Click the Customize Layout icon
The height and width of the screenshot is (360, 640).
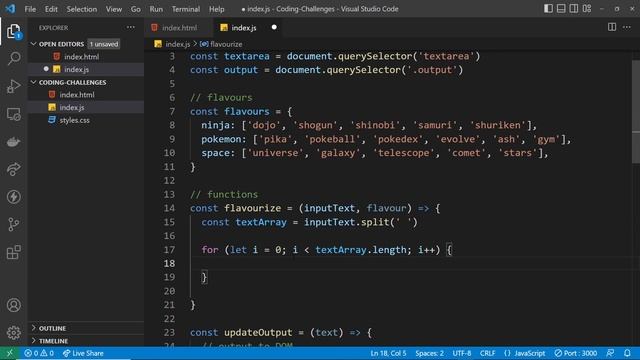click(x=587, y=9)
